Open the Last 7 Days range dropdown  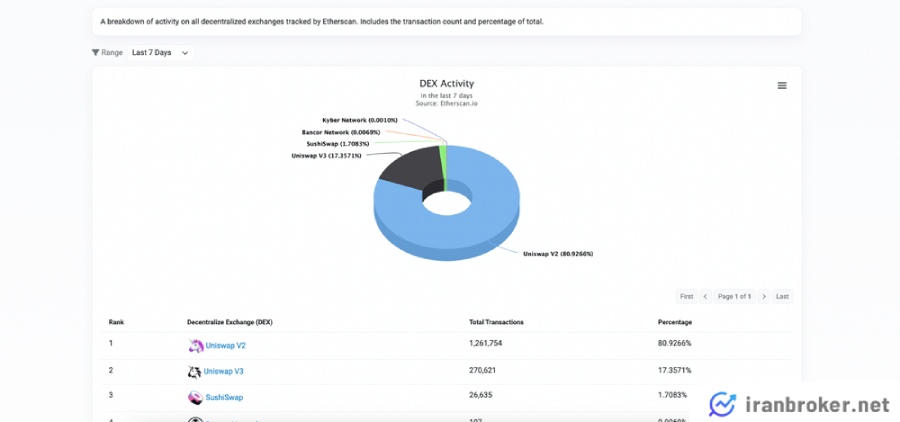pos(160,53)
